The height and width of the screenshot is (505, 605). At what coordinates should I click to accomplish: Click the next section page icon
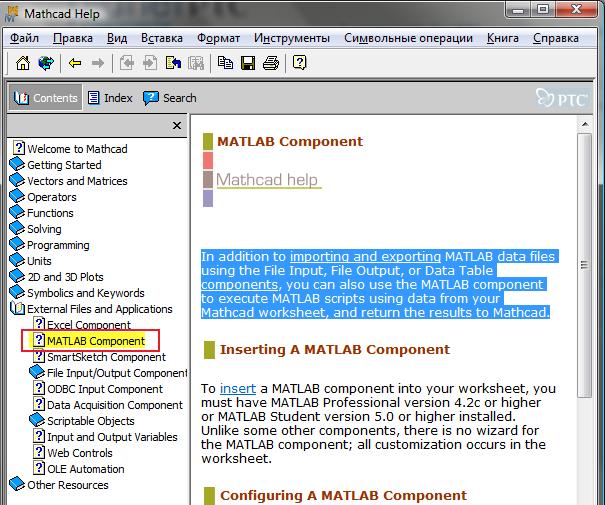pos(150,62)
